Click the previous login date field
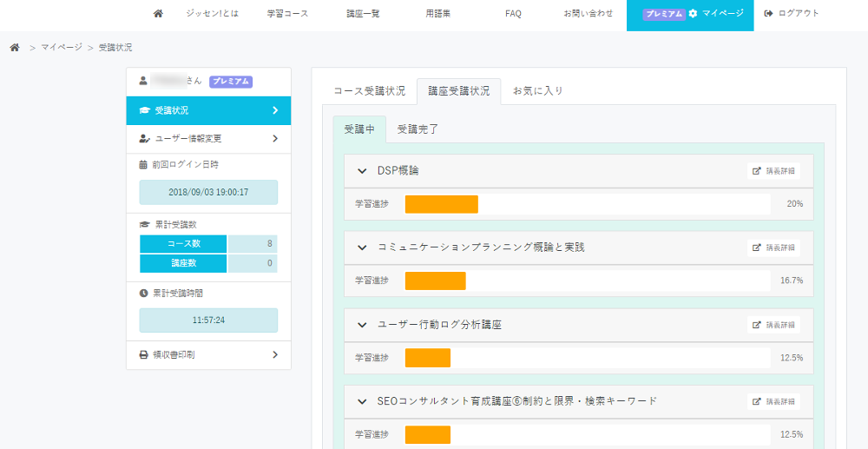This screenshot has height=449, width=868. click(x=208, y=192)
